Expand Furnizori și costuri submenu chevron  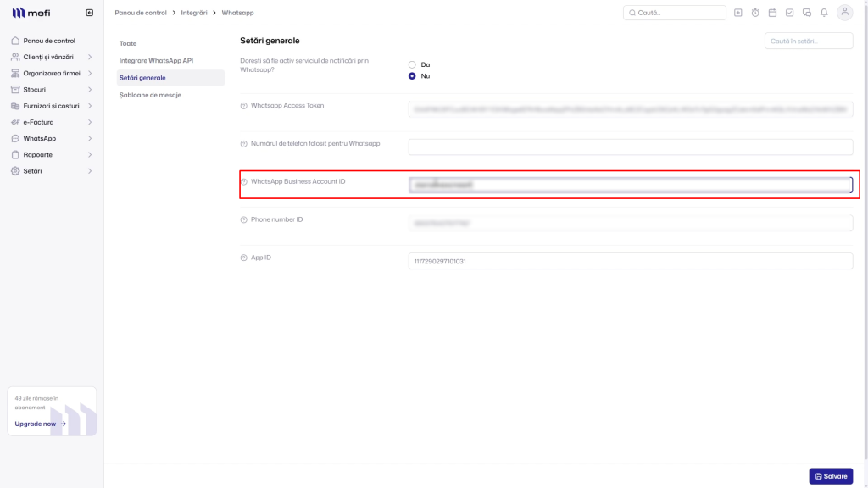[90, 106]
